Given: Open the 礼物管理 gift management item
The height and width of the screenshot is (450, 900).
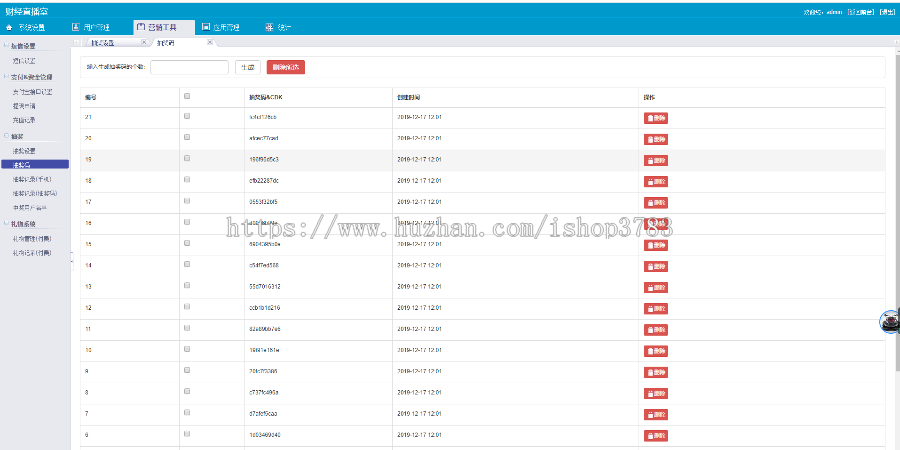Looking at the screenshot, I should point(32,239).
